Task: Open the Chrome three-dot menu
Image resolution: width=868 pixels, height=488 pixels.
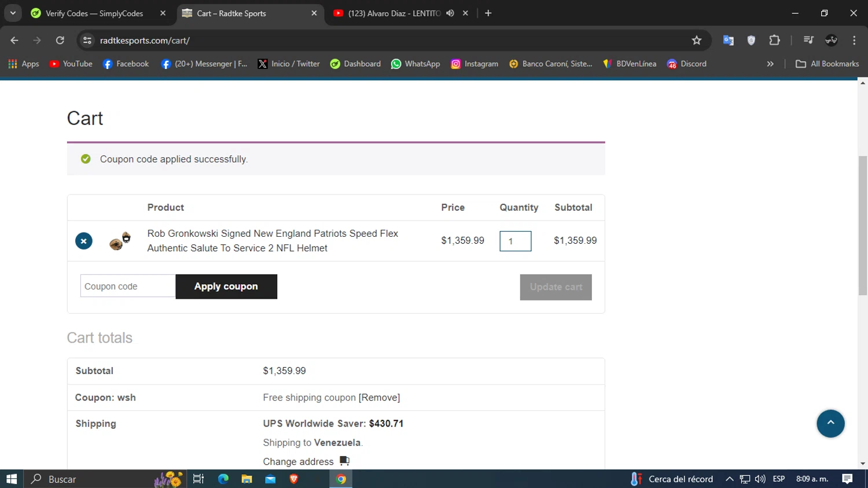Action: [854, 40]
